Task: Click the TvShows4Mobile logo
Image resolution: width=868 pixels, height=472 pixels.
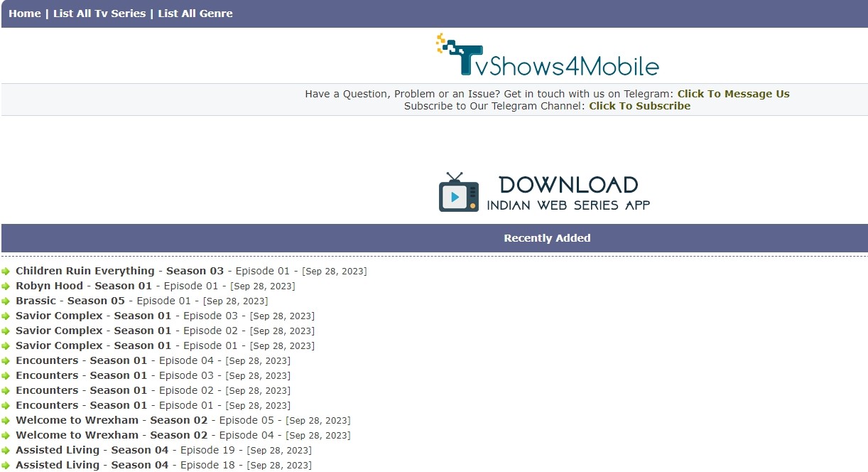Action: pos(547,55)
